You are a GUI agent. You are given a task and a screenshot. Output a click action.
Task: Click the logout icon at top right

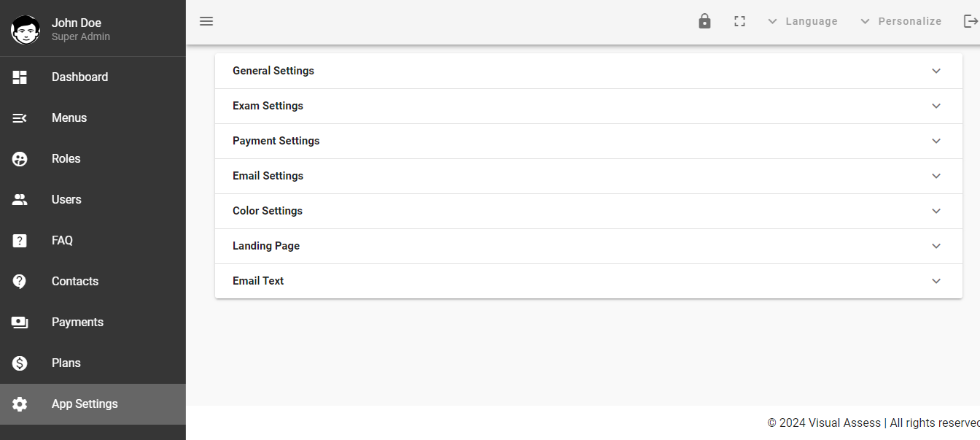(972, 21)
